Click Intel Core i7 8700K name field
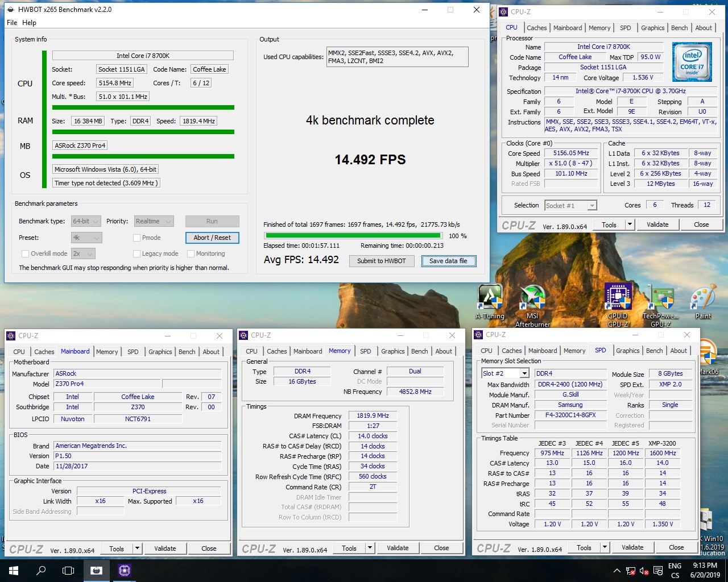Screen dimensions: 728x582 pyautogui.click(x=143, y=56)
